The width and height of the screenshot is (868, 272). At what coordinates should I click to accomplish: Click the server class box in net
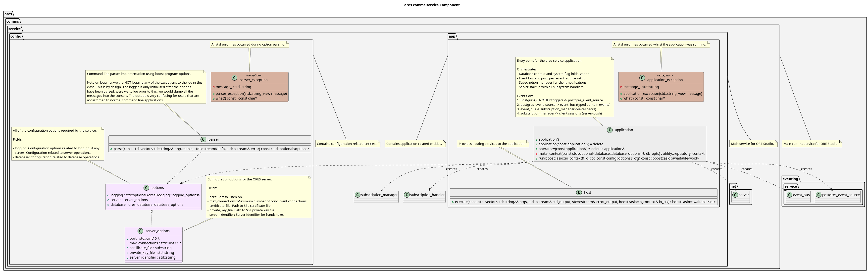click(741, 195)
